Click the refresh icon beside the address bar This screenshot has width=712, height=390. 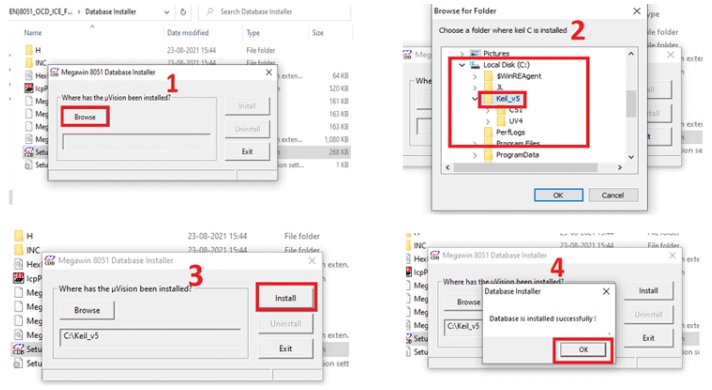(183, 12)
